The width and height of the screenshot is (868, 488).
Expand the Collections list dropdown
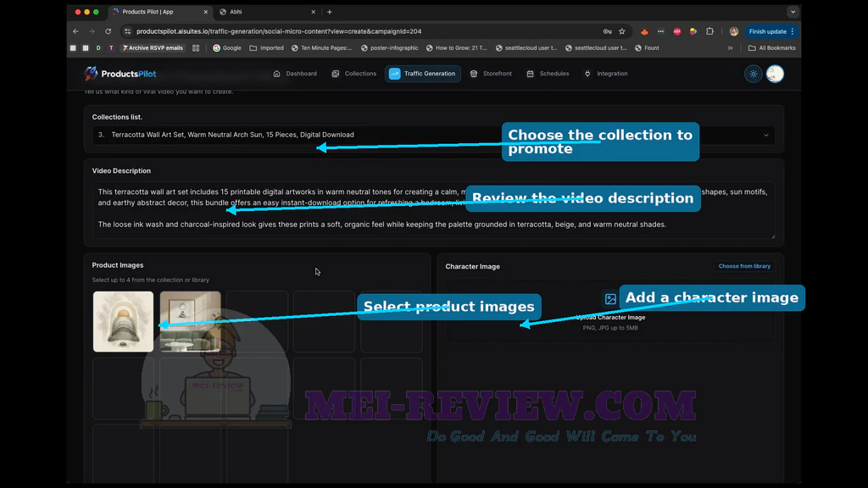click(x=433, y=135)
